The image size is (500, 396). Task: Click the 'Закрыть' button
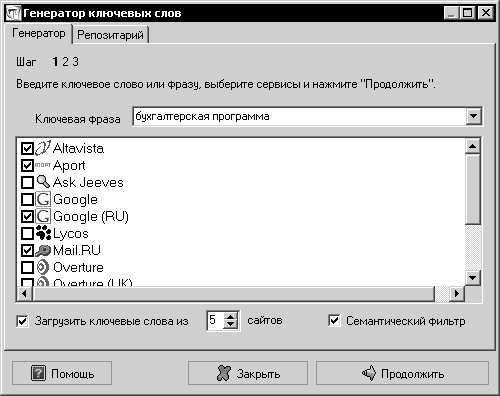[x=248, y=373]
